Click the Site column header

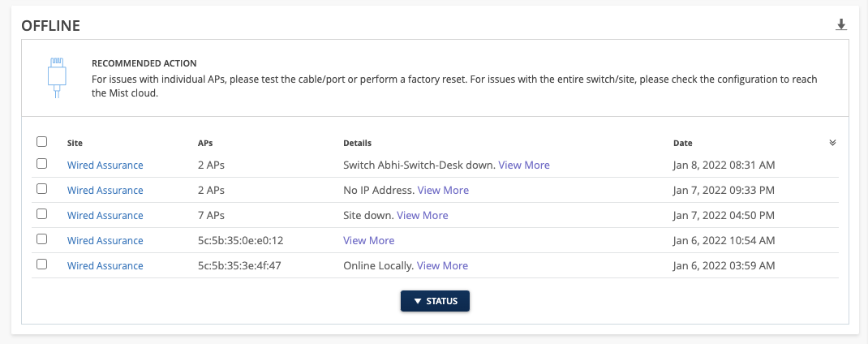click(x=75, y=143)
